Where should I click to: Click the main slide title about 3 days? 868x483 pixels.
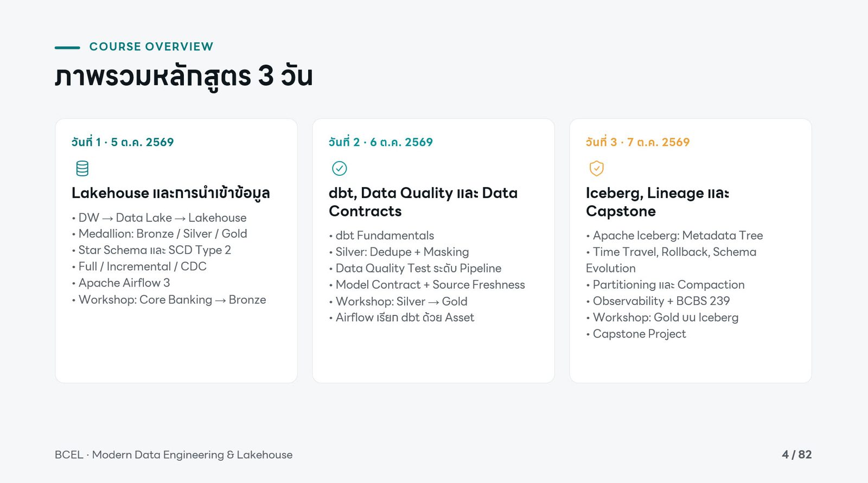[x=184, y=76]
